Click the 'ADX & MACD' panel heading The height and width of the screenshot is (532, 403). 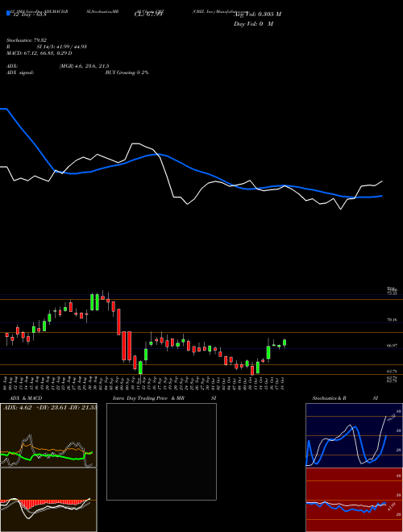click(x=26, y=398)
